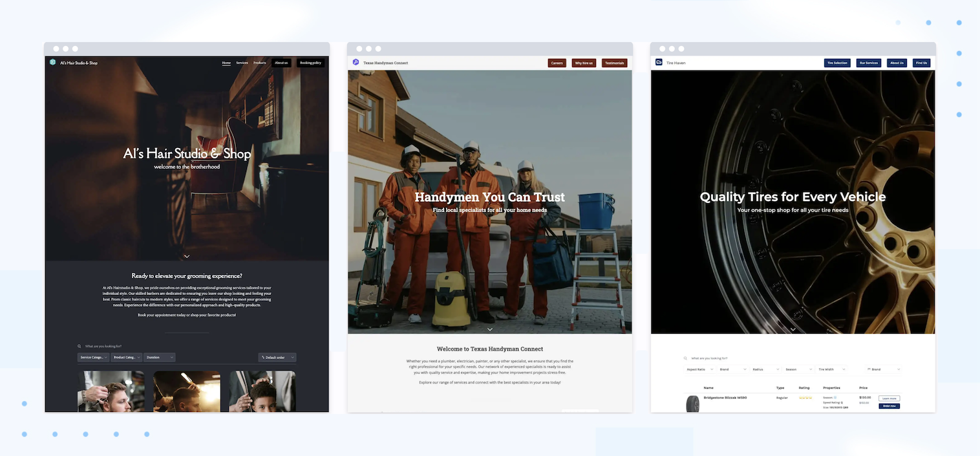Click search magnifier icon on Tire Haven site
This screenshot has width=980, height=456.
pos(686,358)
